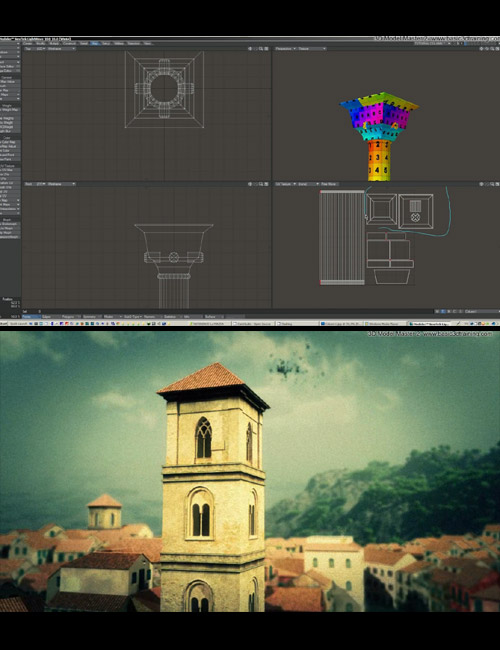Switch to the Modify tab
Viewport: 500px width, 650px height.
pyautogui.click(x=41, y=43)
